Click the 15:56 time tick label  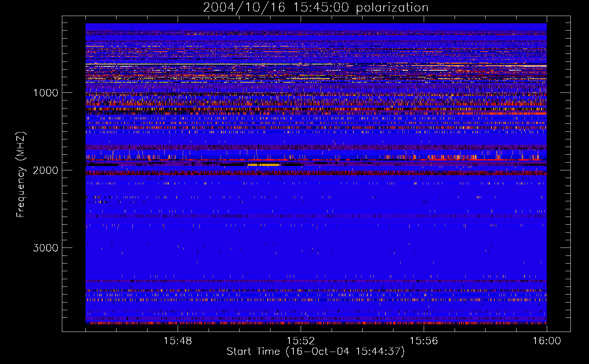[x=424, y=341]
